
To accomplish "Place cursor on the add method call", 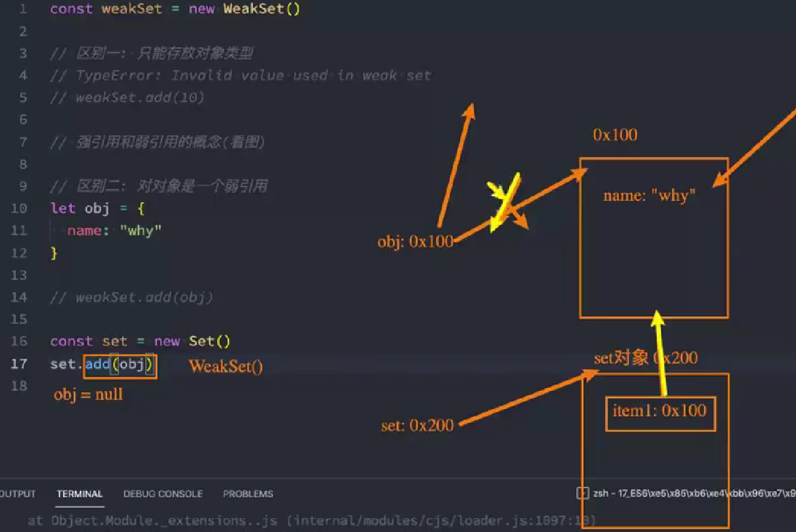I will point(98,364).
